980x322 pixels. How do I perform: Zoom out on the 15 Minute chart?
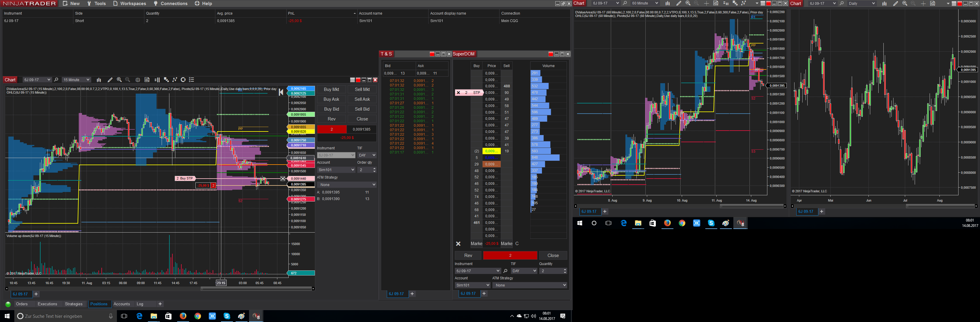(x=128, y=80)
